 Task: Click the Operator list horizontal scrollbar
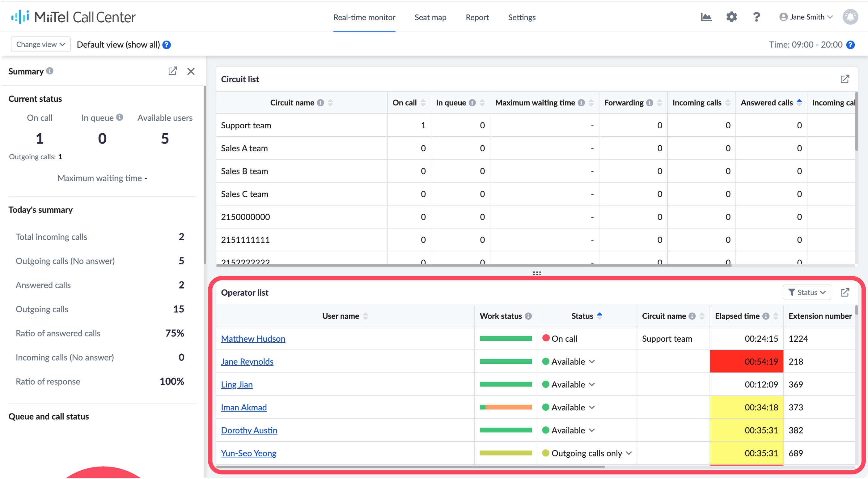coord(410,467)
